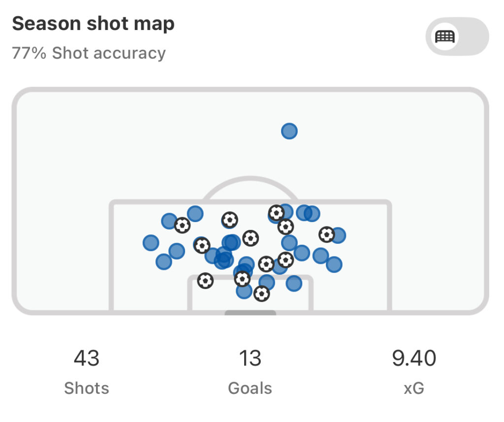Select the rightmost goal ball icon
The height and width of the screenshot is (422, 504).
coord(327,234)
